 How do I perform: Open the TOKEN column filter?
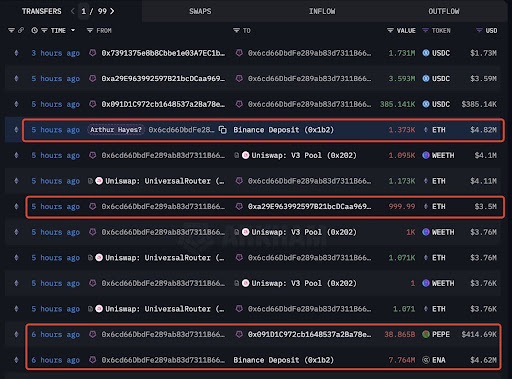tap(425, 31)
